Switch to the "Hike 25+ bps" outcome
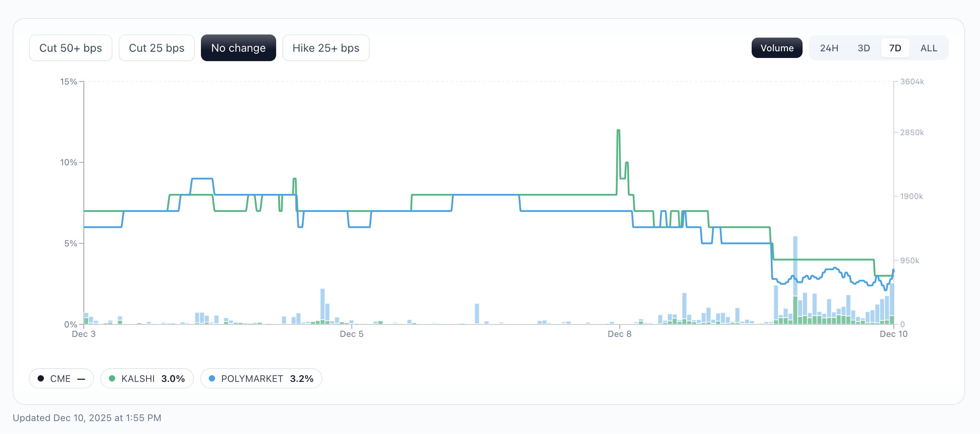This screenshot has width=980, height=434. coord(325,48)
